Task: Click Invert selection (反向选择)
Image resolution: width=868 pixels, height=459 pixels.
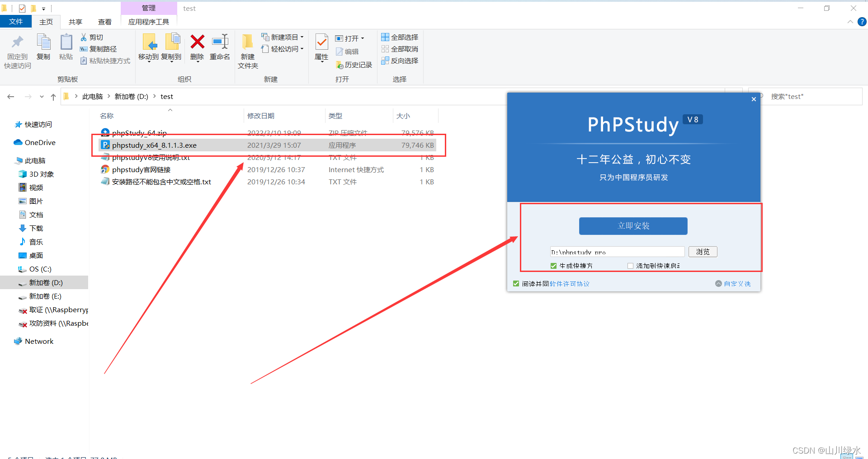Action: pyautogui.click(x=400, y=61)
